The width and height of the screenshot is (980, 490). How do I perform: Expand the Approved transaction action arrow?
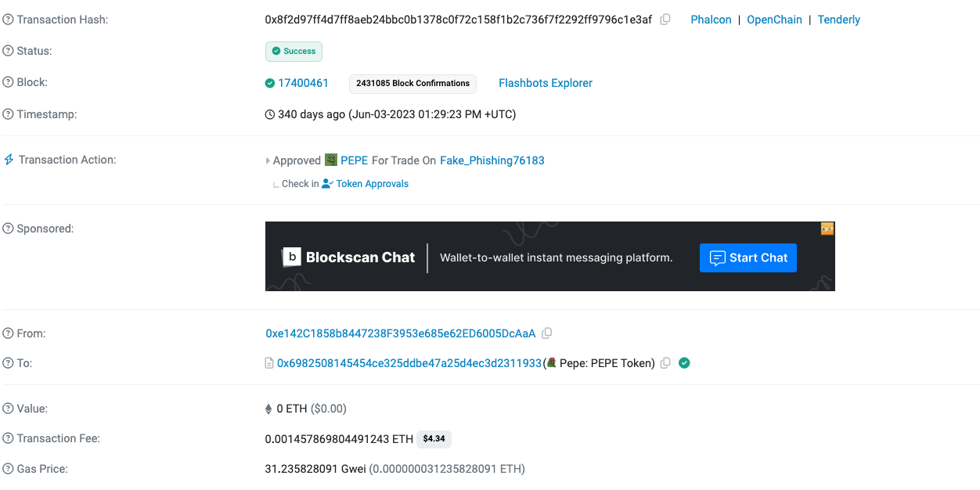(x=268, y=160)
